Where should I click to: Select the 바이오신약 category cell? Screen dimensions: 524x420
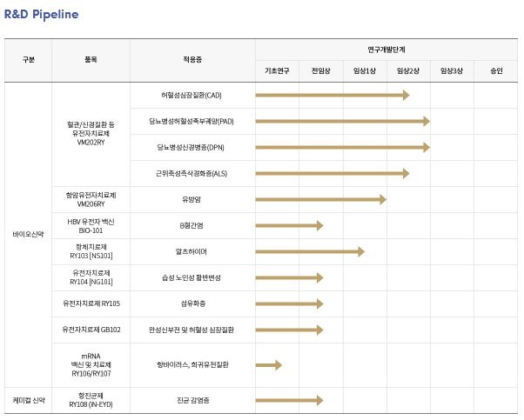(x=29, y=235)
